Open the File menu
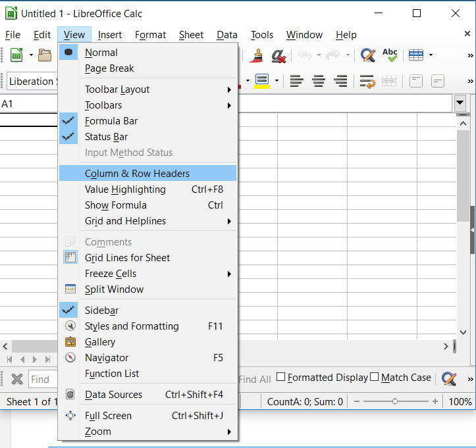Viewport: 476px width, 448px height. [13, 35]
